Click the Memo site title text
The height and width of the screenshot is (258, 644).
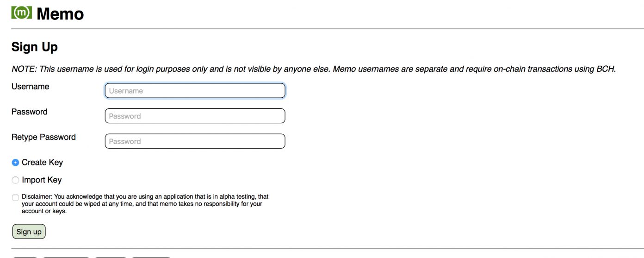click(60, 14)
